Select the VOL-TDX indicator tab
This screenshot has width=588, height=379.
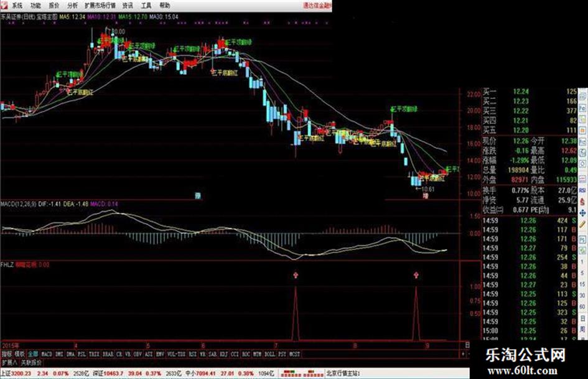pos(175,354)
